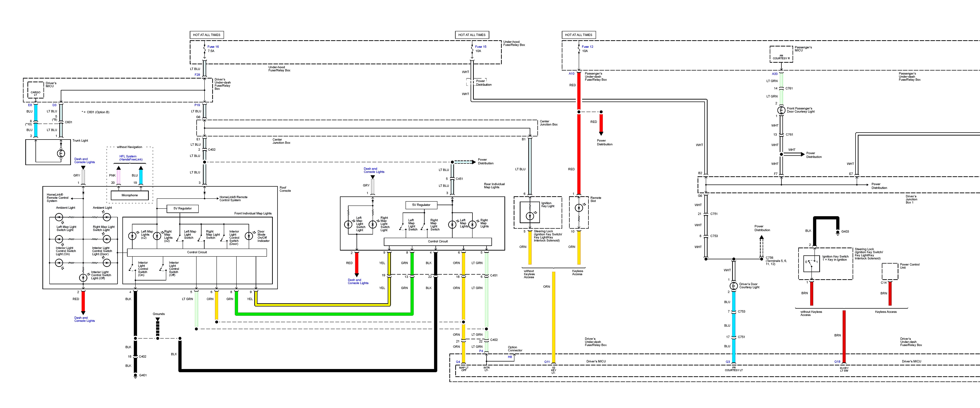Viewport: 980px width, 408px height.
Task: Click the Ignition Key Light LED symbol
Action: (530, 216)
